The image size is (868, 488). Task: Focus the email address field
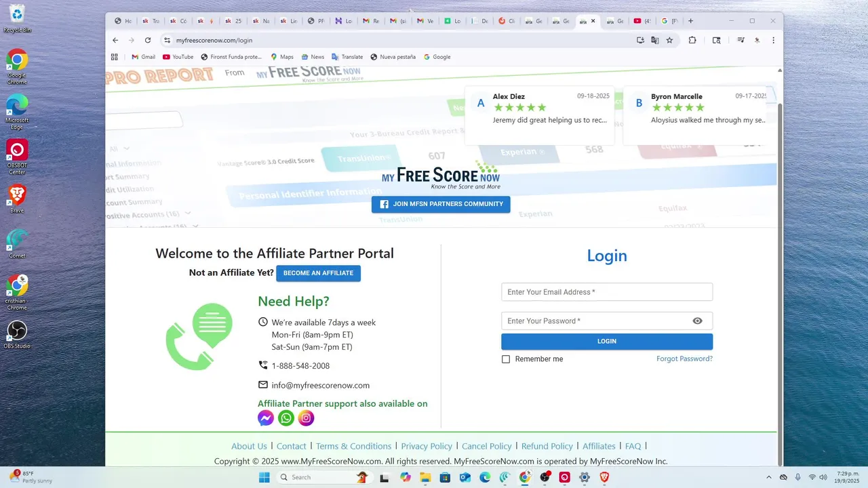tap(607, 292)
